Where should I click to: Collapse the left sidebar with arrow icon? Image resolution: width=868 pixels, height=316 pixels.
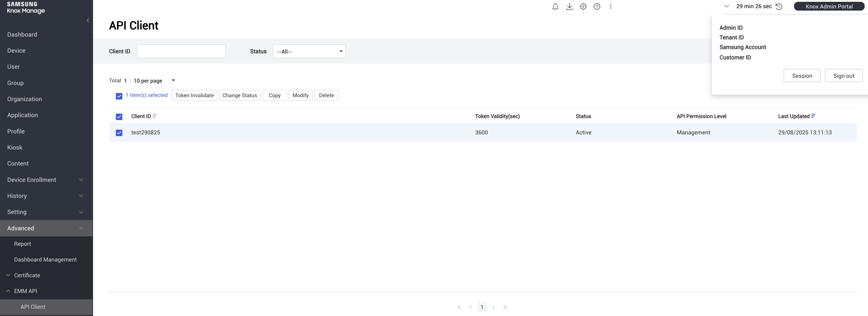click(x=88, y=21)
